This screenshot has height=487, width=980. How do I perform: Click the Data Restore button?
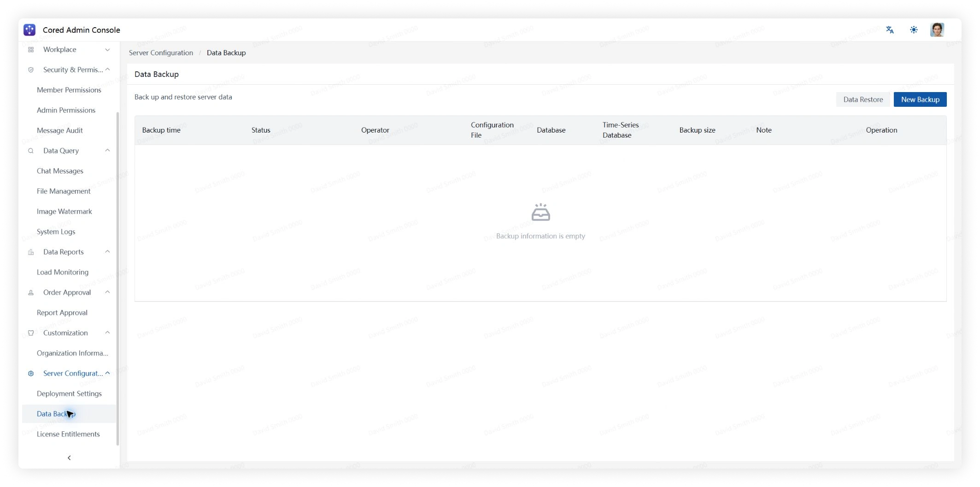coord(863,99)
